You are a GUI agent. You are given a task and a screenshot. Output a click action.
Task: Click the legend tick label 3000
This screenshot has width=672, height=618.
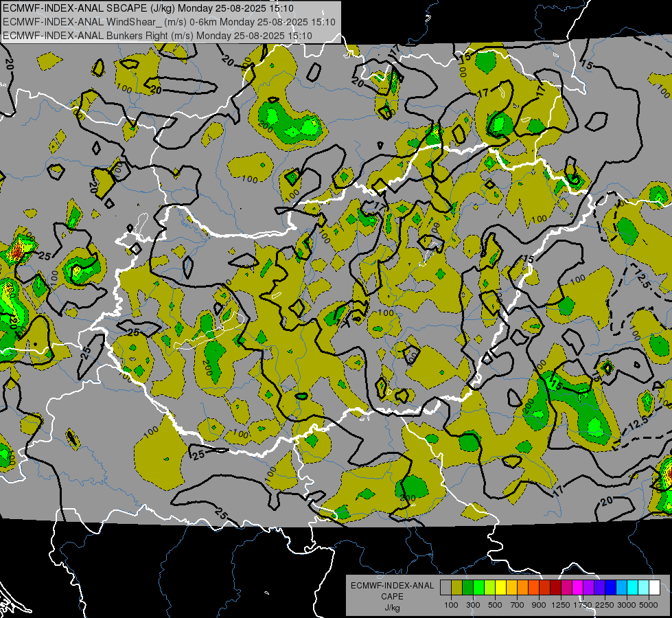coord(627,605)
